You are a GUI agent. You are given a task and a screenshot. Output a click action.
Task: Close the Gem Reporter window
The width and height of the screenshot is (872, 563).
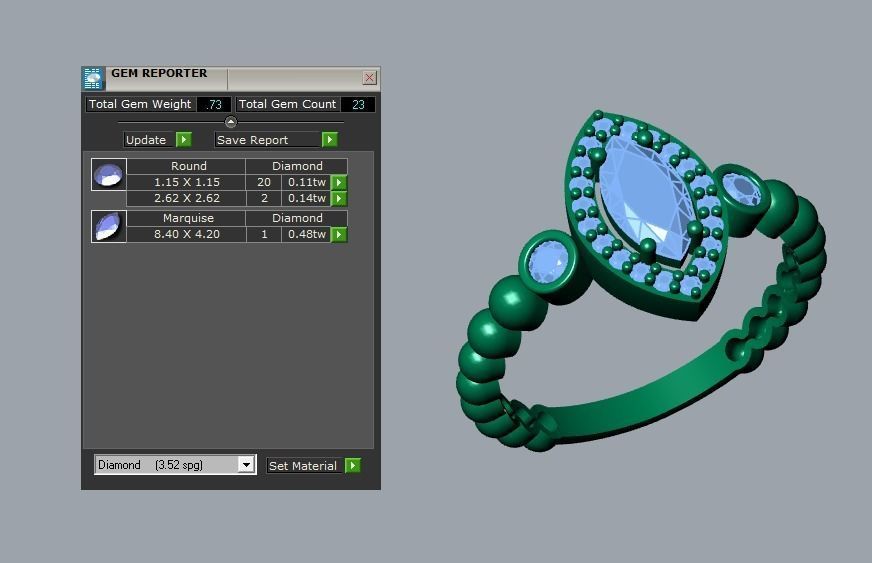click(370, 78)
